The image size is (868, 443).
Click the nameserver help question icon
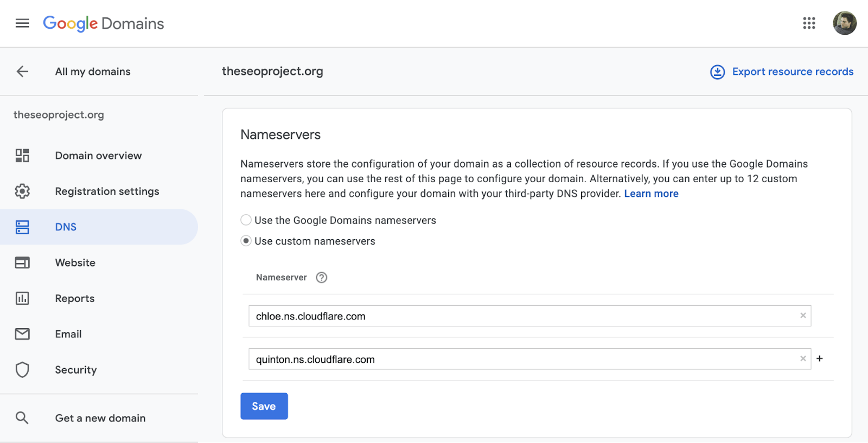[x=322, y=278]
